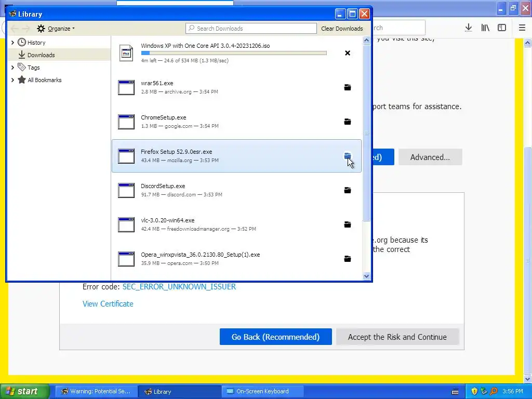Viewport: 532px width, 399px height.
Task: Open the Organize gear menu
Action: click(x=56, y=29)
